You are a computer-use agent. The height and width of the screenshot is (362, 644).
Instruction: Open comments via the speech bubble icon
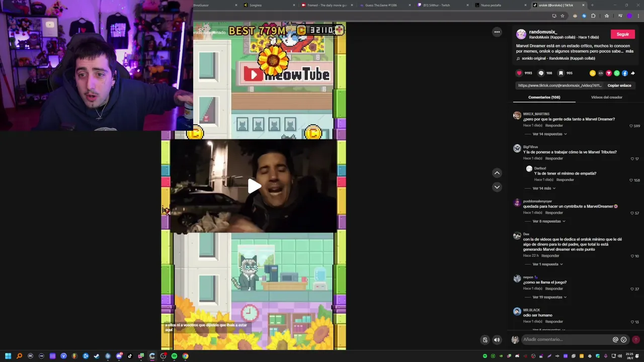pyautogui.click(x=541, y=73)
